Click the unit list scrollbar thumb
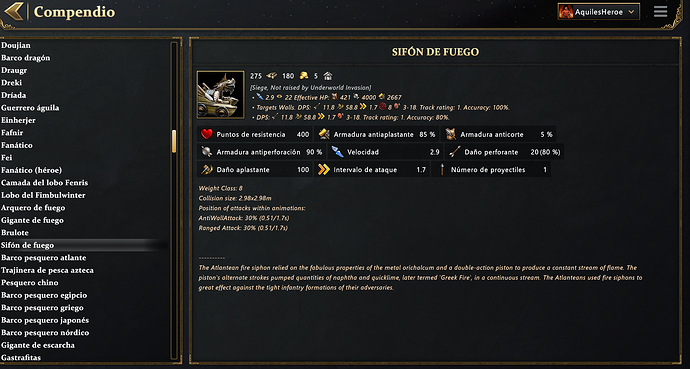 174,141
